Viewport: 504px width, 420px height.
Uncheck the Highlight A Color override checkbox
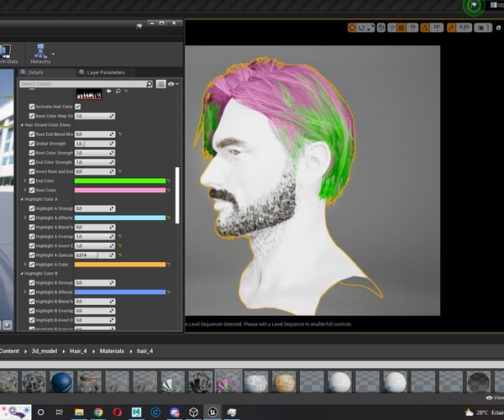coord(32,265)
